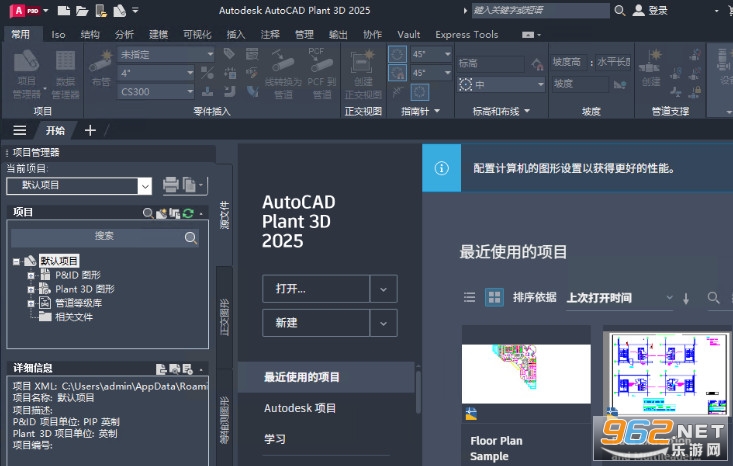Open the 项目管理器 ribbon button
733x466 pixels.
26,74
